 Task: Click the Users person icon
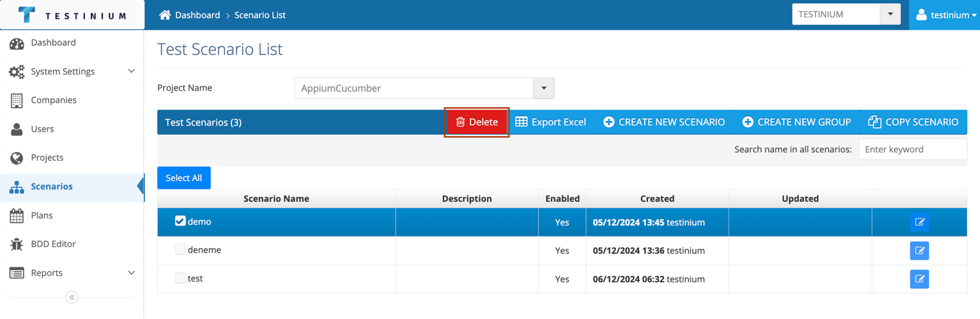click(17, 129)
